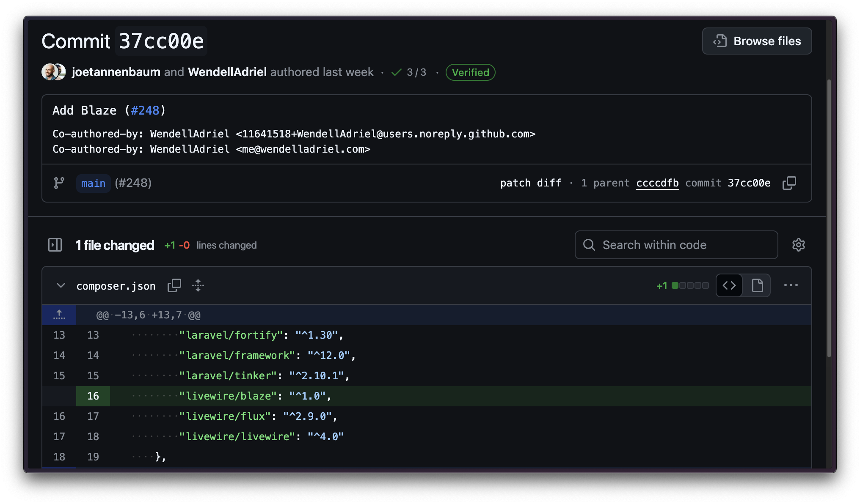Click the +1 diffstat squares indicator
The width and height of the screenshot is (860, 504).
tap(682, 285)
